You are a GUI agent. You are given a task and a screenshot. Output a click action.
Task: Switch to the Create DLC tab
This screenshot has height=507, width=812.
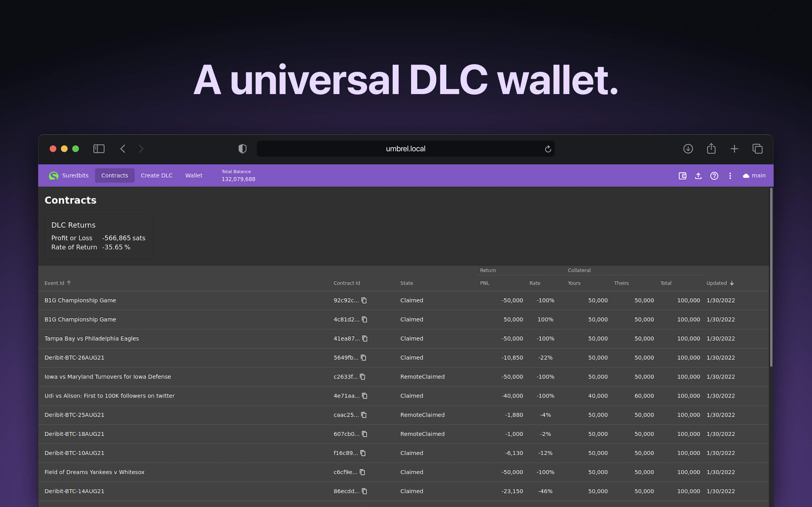(156, 175)
